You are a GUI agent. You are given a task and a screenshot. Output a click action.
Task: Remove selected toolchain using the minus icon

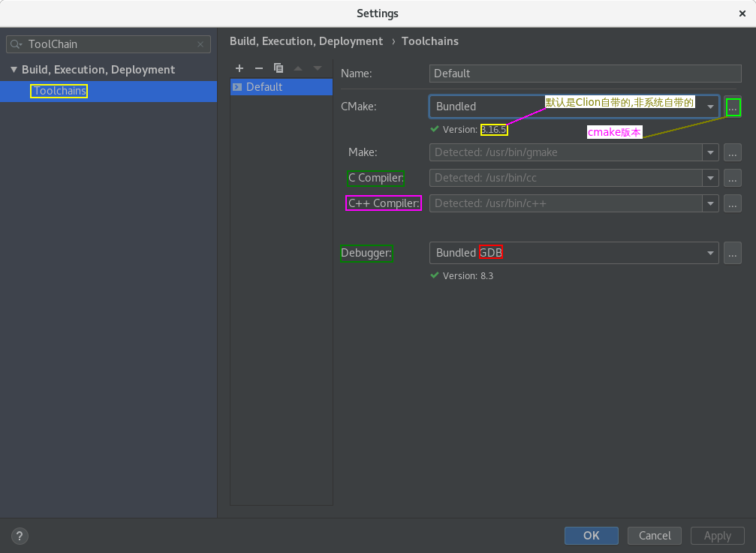[258, 68]
